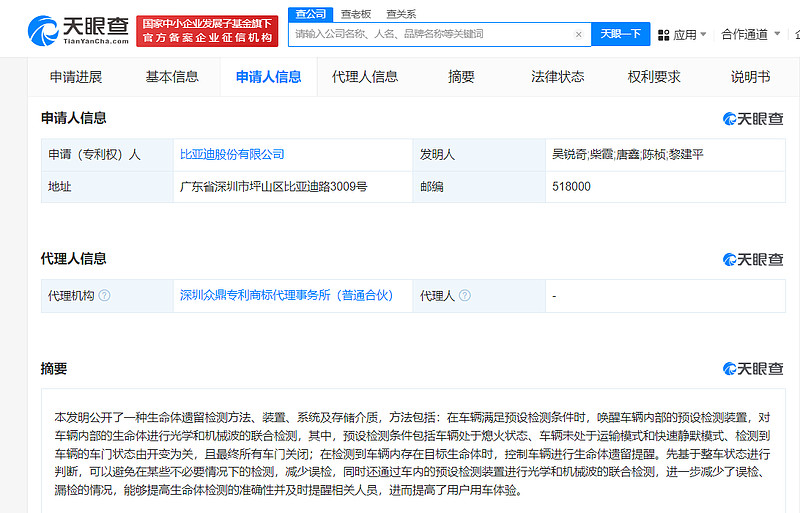Click the 合作通道 menu label
800x513 pixels.
pyautogui.click(x=744, y=34)
